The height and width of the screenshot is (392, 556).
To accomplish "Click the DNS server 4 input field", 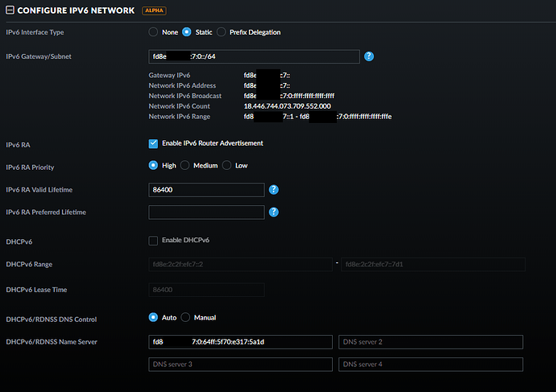I will click(x=431, y=365).
